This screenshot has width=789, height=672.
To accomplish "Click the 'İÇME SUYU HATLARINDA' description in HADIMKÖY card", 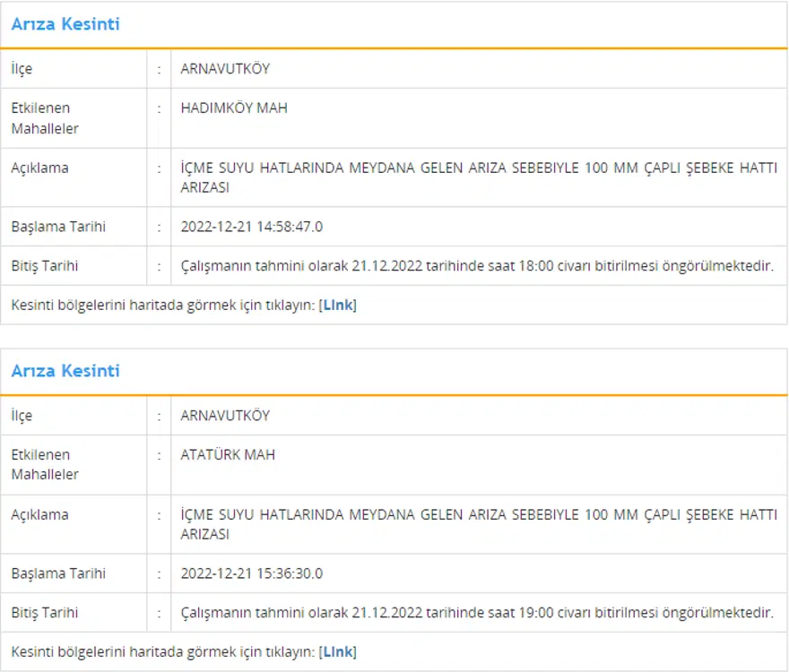I will (479, 177).
